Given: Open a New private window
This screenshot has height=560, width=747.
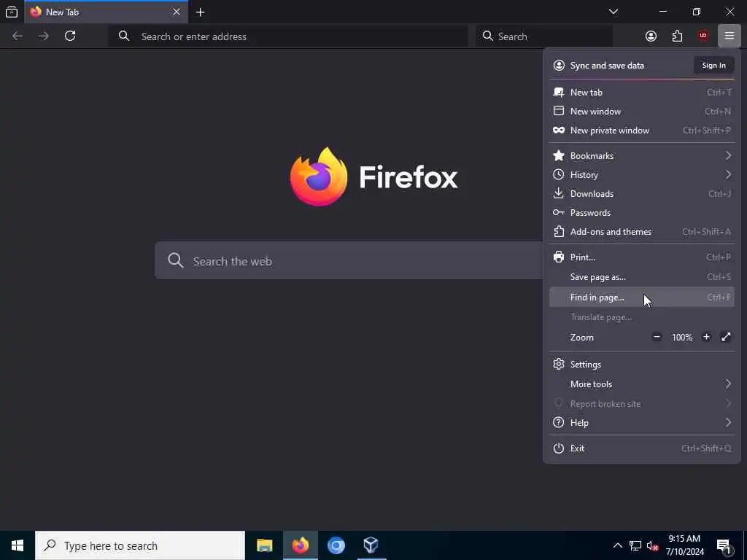Looking at the screenshot, I should click(x=642, y=131).
